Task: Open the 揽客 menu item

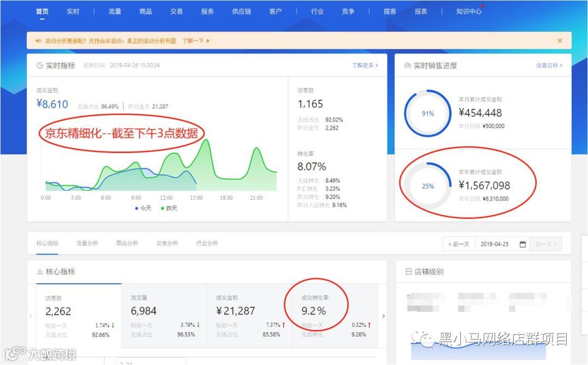Action: [390, 11]
